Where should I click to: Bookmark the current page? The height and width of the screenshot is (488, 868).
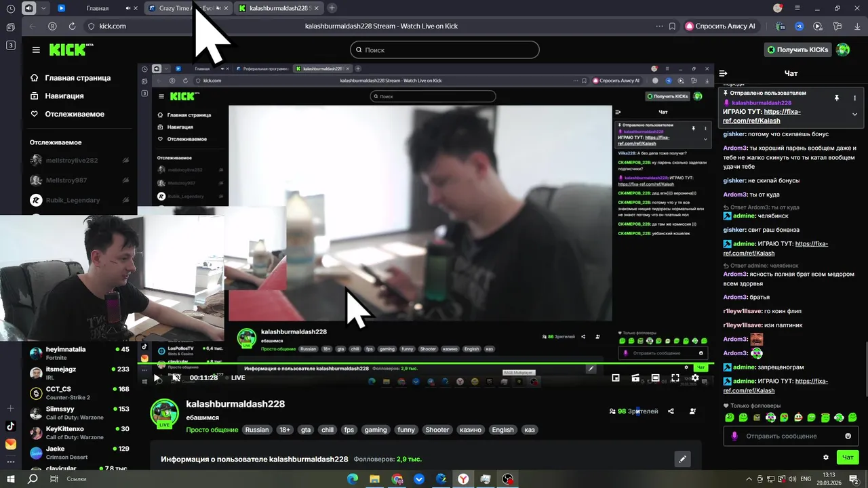(672, 26)
